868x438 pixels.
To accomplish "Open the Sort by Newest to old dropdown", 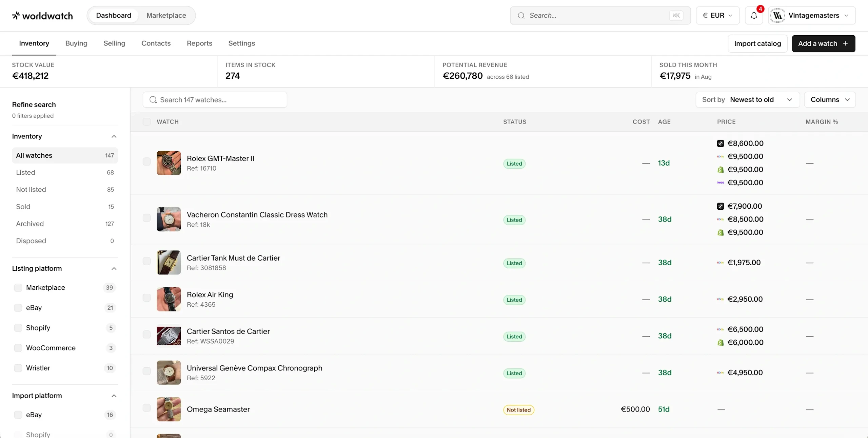I will point(748,100).
